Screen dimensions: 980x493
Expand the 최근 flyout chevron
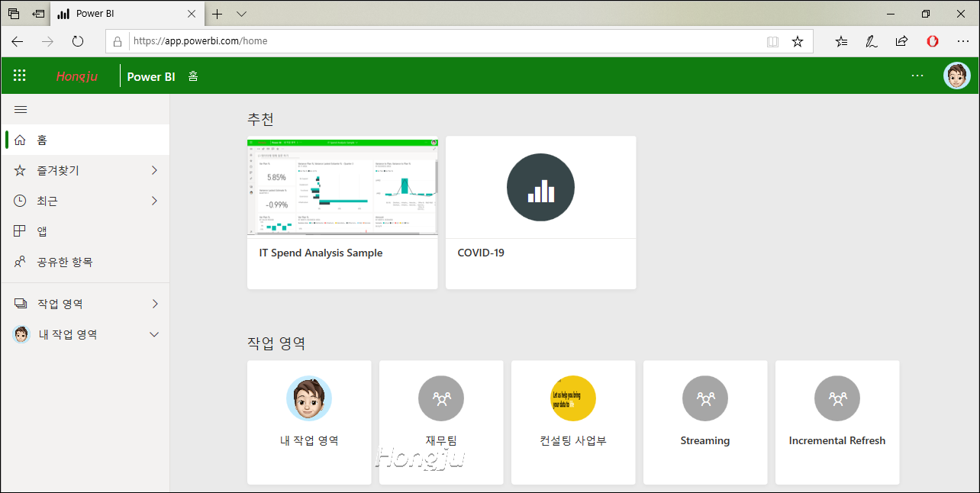tap(154, 201)
